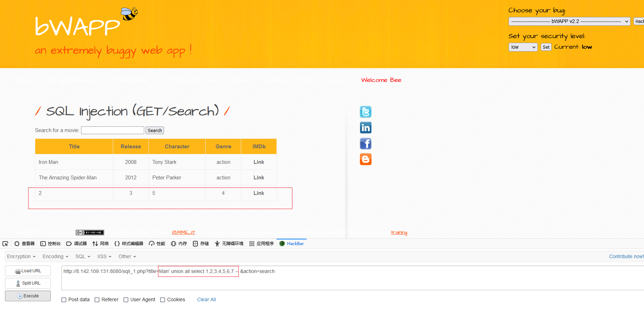Enable the User Agent checkbox

[126, 300]
